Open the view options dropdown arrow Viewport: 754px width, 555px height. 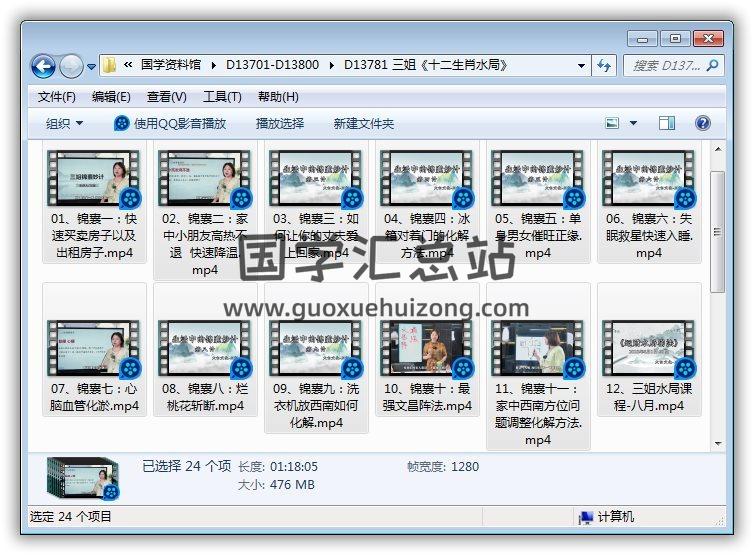pos(633,123)
